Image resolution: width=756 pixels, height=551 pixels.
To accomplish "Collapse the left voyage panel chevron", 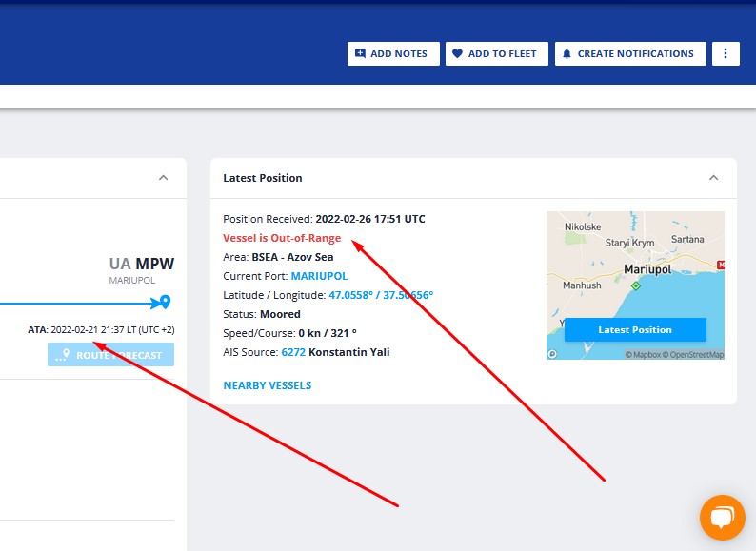I will pos(164,178).
